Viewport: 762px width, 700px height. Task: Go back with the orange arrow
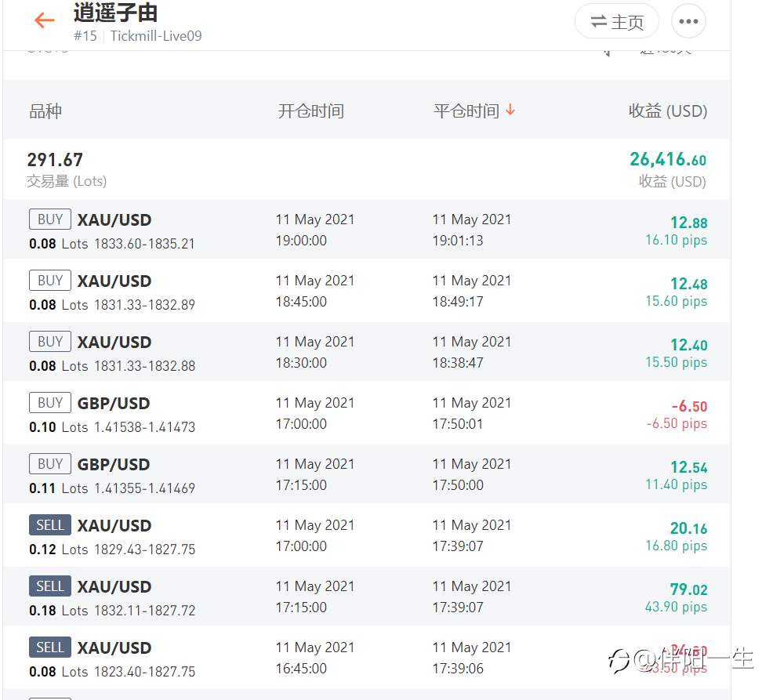tap(45, 20)
